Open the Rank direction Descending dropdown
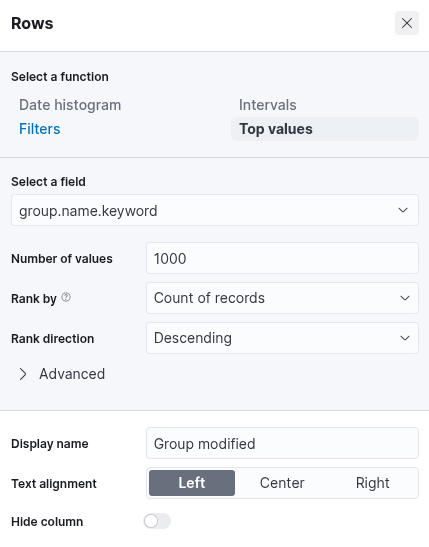This screenshot has height=547, width=429. [282, 338]
